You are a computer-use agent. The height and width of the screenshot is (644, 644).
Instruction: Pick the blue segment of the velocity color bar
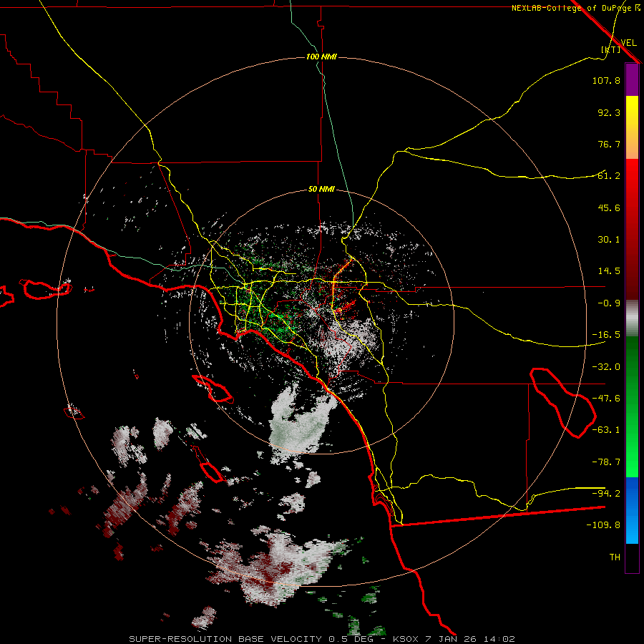coord(632,510)
